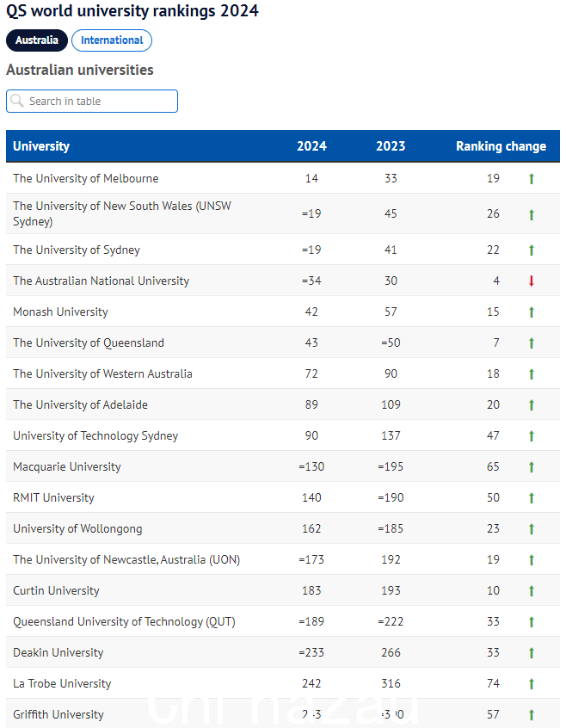Click Melbourne's 2024 rank value 14

click(x=311, y=178)
